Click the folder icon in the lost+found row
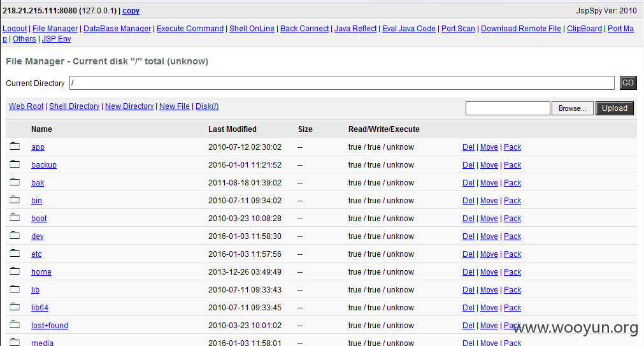 [x=15, y=324]
